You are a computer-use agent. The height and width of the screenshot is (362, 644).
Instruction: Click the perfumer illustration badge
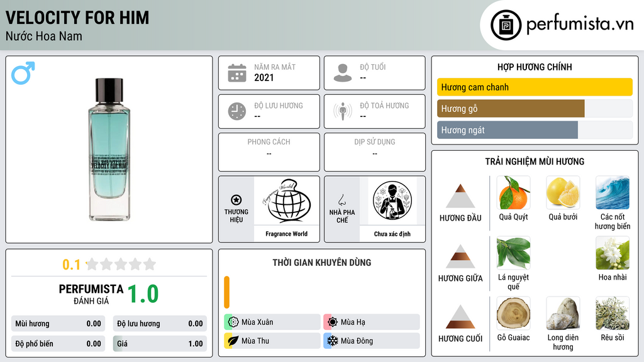(x=392, y=200)
